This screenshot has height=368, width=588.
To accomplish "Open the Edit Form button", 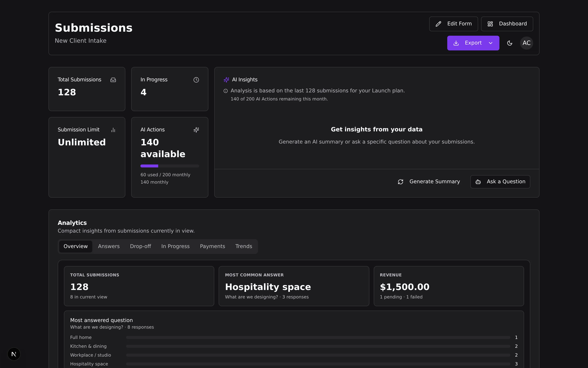I will pos(453,24).
